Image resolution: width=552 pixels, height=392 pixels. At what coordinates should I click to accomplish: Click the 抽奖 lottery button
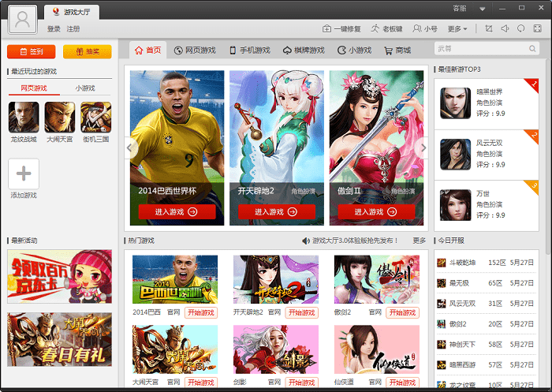88,52
